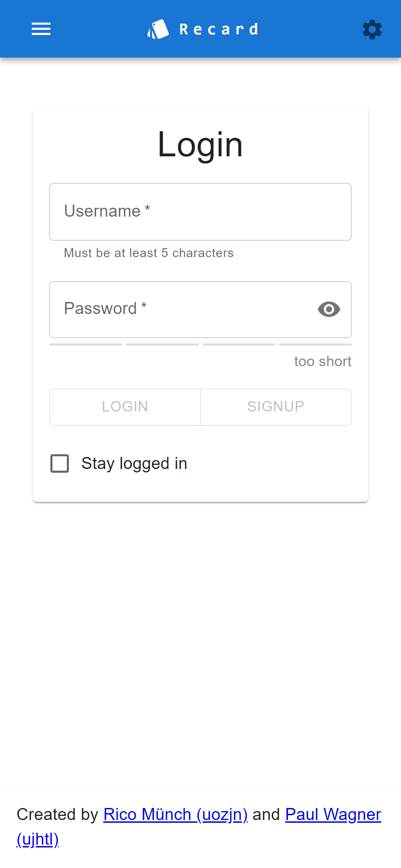Image resolution: width=401 pixels, height=868 pixels.
Task: Click the cards symbol beside the Recard title
Action: click(x=158, y=28)
